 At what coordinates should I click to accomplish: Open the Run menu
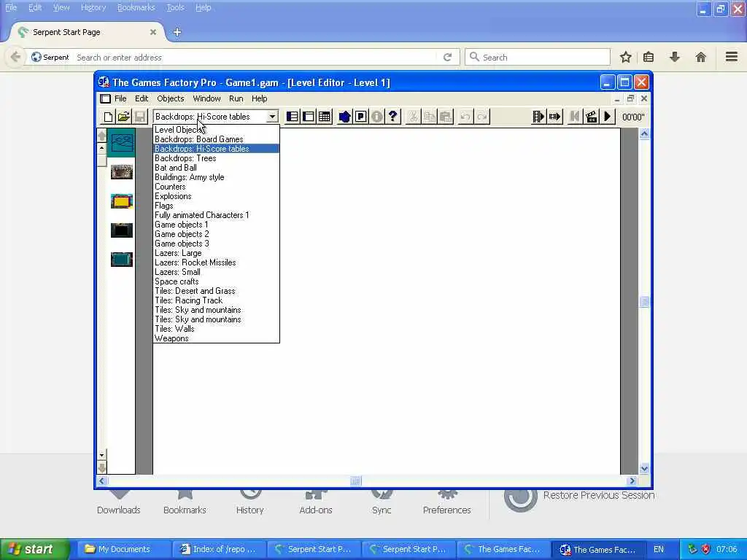pos(236,98)
